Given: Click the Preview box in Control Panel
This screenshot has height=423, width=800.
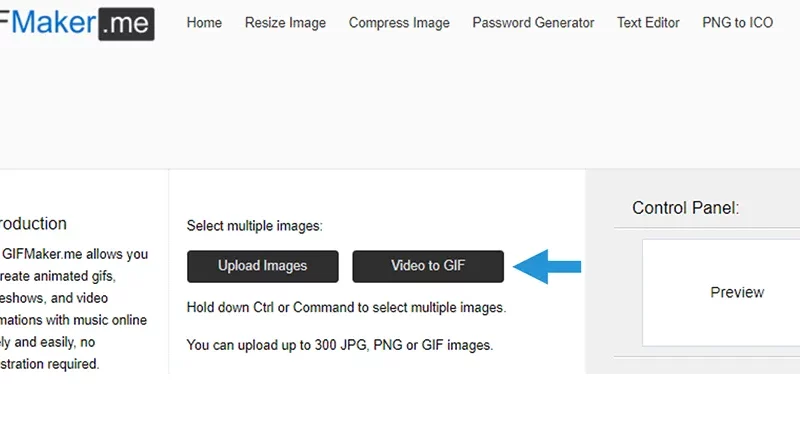Looking at the screenshot, I should (x=721, y=292).
